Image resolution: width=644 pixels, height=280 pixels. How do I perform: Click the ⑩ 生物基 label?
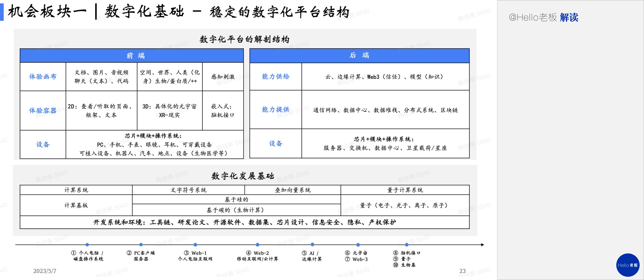pyautogui.click(x=405, y=265)
